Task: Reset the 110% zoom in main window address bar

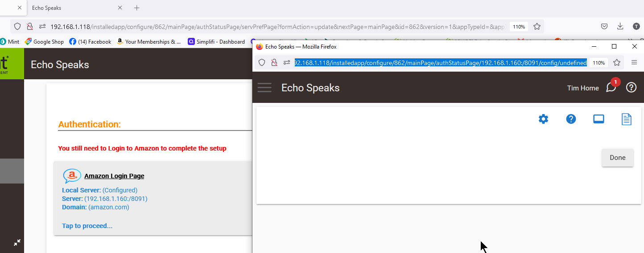Action: [x=519, y=27]
